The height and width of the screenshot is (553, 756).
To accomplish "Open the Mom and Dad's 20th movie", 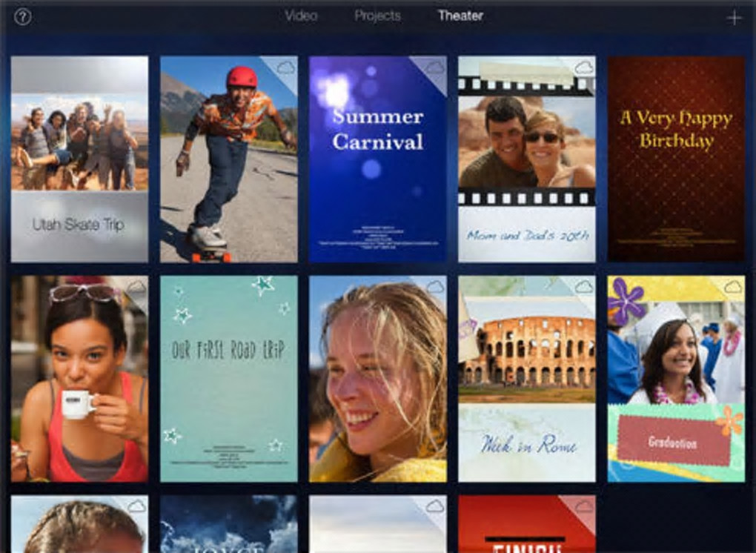I will (527, 159).
